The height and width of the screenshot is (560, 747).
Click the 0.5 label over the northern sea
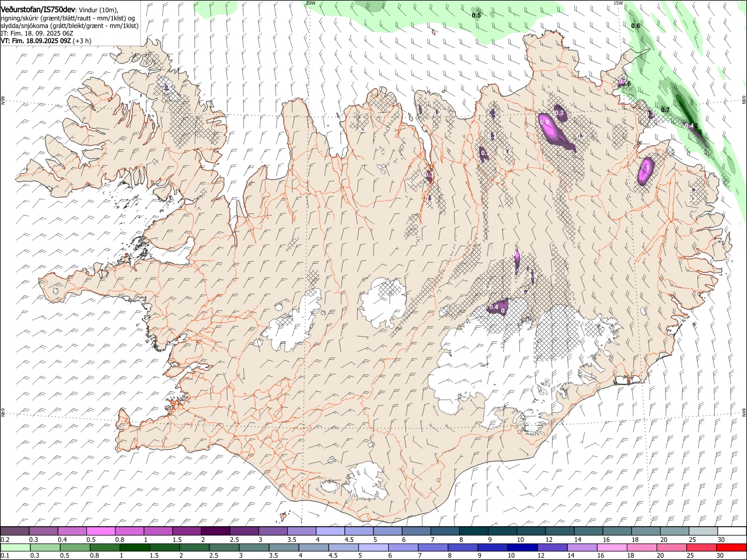[476, 15]
